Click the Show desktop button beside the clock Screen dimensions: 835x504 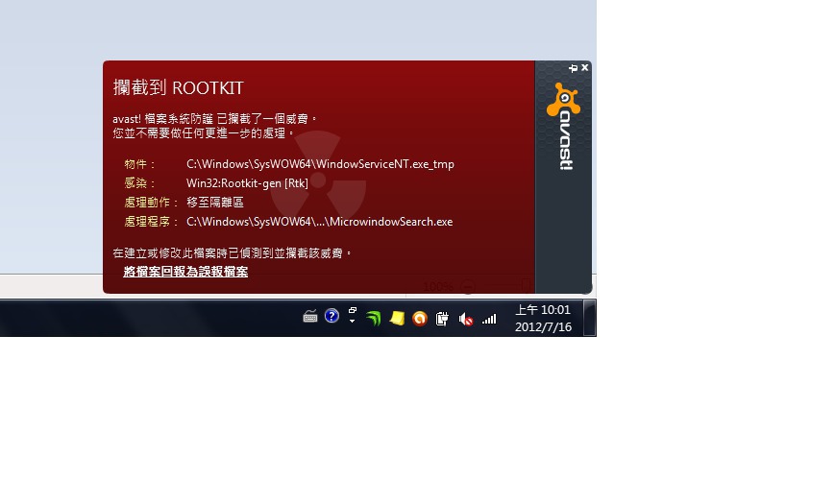(x=590, y=318)
